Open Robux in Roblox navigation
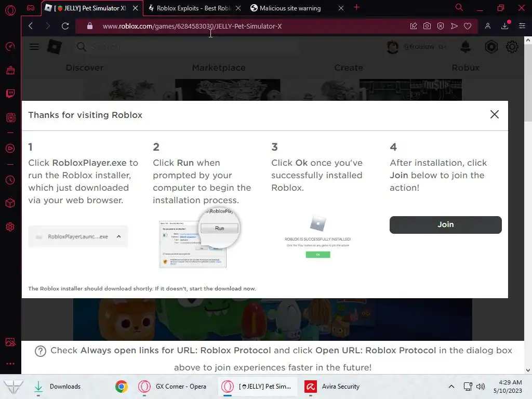The height and width of the screenshot is (399, 532). click(x=465, y=68)
